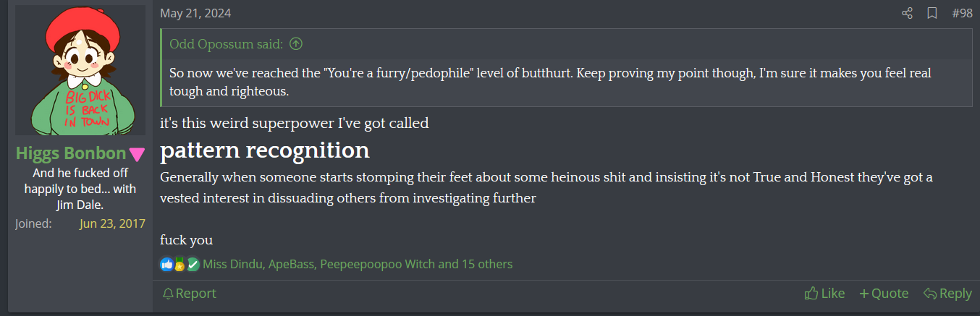Show the '15 others' reactions list
This screenshot has height=316, width=980.
[486, 265]
